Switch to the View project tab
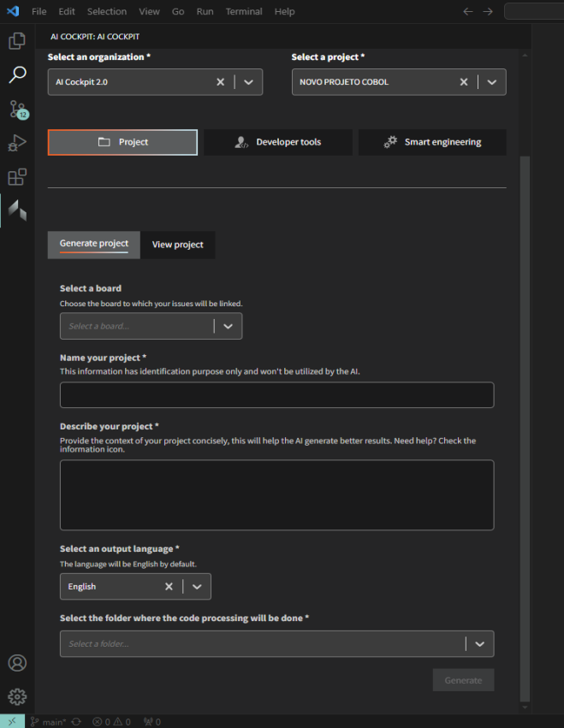 [178, 245]
